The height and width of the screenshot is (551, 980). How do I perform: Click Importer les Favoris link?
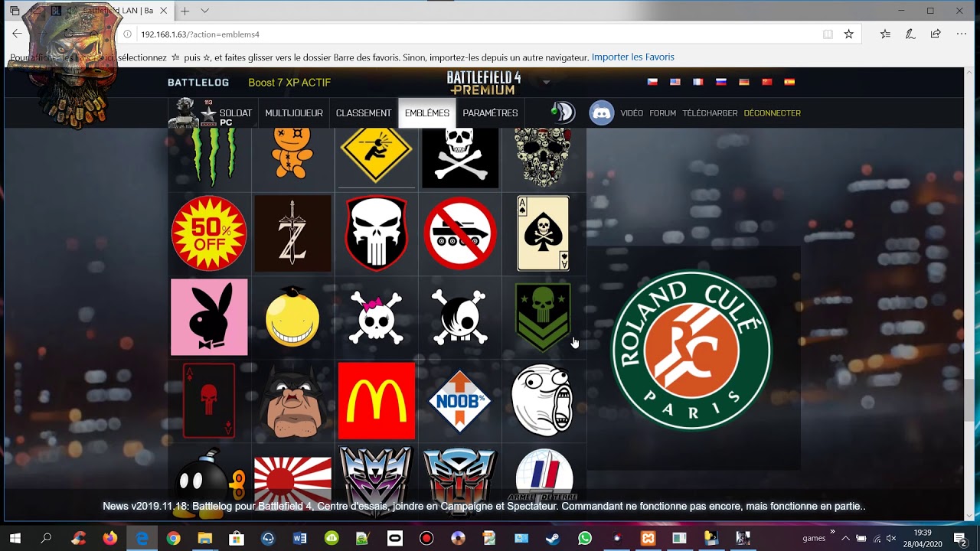633,57
